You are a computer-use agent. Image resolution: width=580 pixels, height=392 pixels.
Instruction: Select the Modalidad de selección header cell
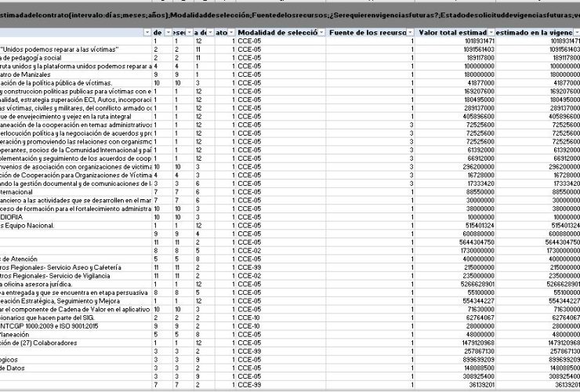281,33
